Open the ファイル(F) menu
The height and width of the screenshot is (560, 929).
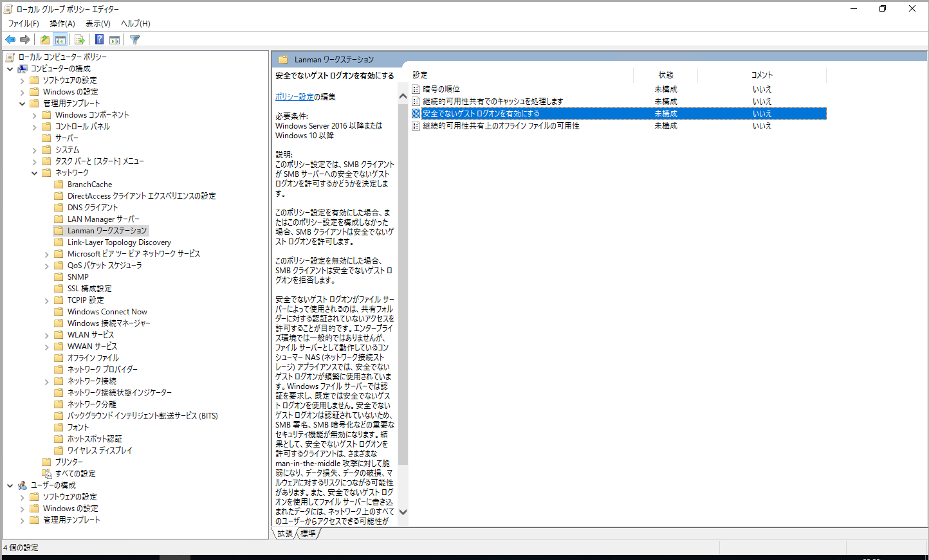point(24,23)
